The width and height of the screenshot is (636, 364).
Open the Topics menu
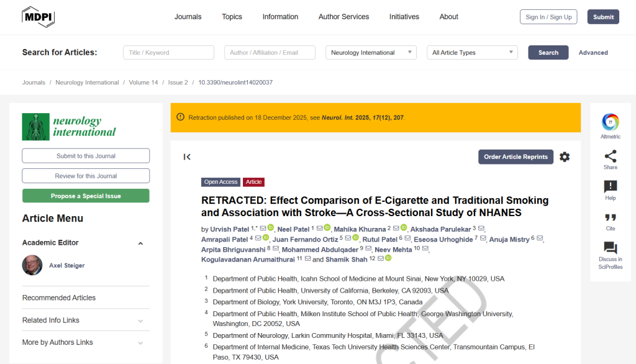[232, 17]
